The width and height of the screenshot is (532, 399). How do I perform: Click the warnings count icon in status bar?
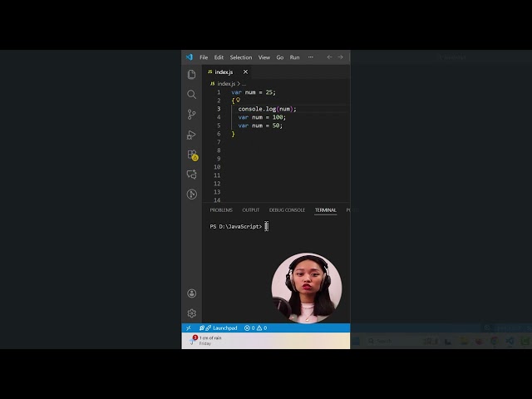[x=259, y=328]
